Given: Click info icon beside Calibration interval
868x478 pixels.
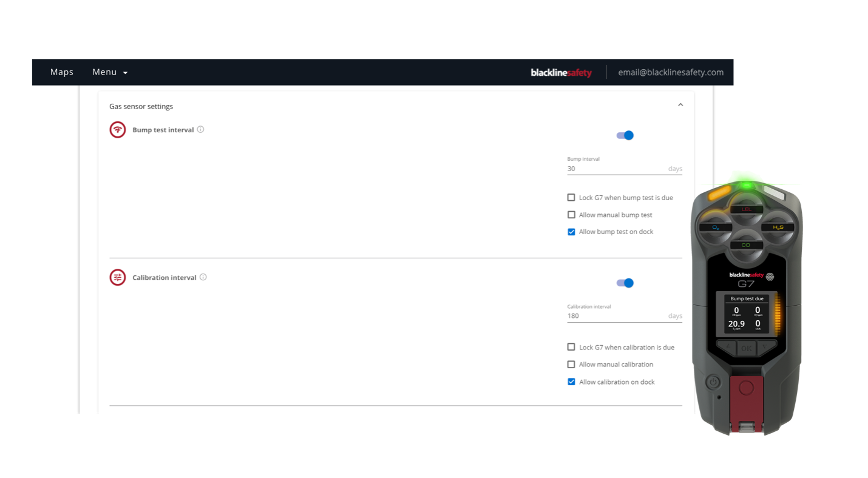Looking at the screenshot, I should [203, 277].
